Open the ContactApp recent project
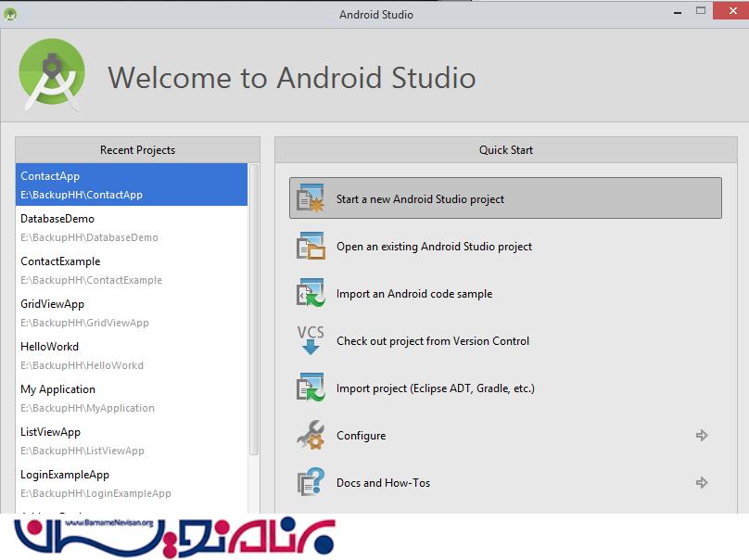Screen dimensions: 749x560 click(132, 185)
